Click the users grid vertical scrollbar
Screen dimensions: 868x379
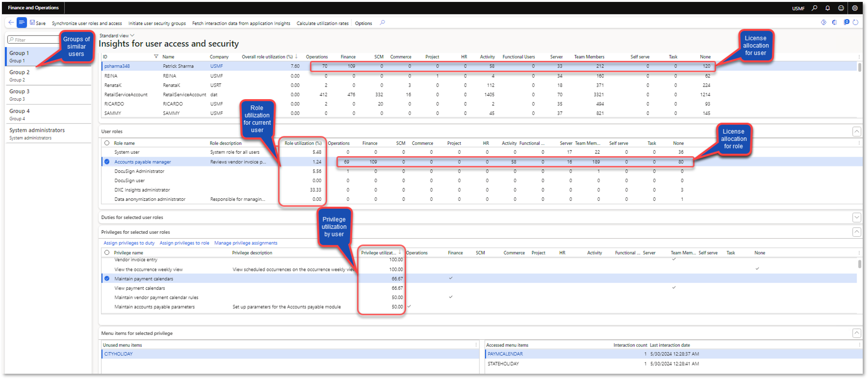pos(859,67)
